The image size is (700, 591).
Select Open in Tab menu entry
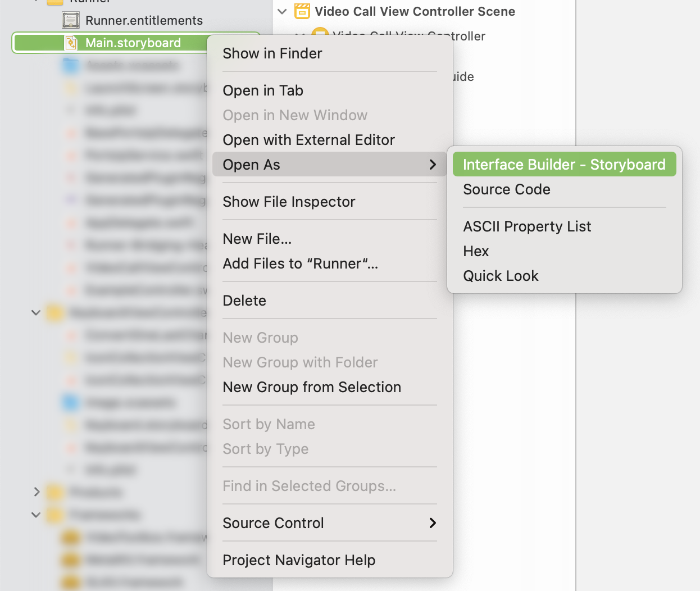[x=263, y=90]
